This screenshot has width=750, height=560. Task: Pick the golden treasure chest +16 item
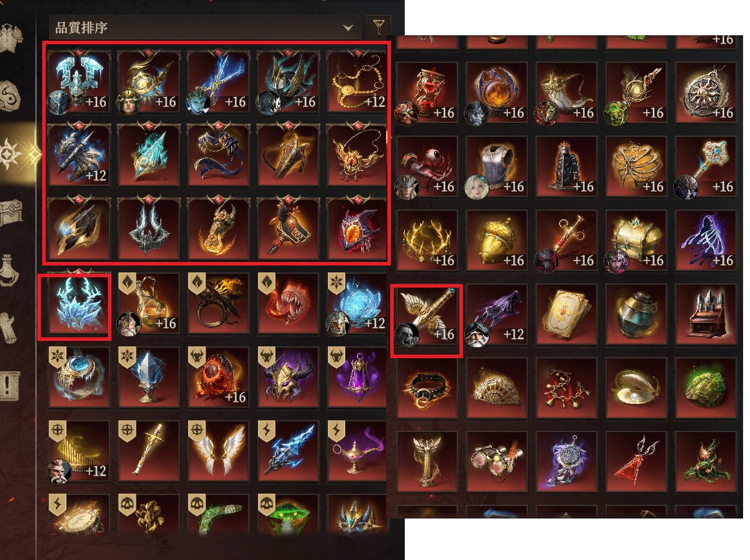click(636, 241)
